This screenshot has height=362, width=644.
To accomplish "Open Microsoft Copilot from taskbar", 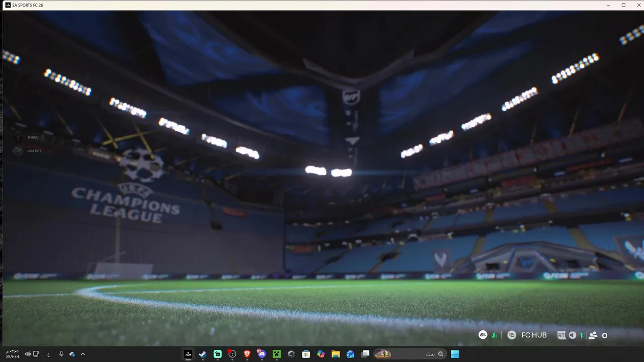I will click(321, 354).
